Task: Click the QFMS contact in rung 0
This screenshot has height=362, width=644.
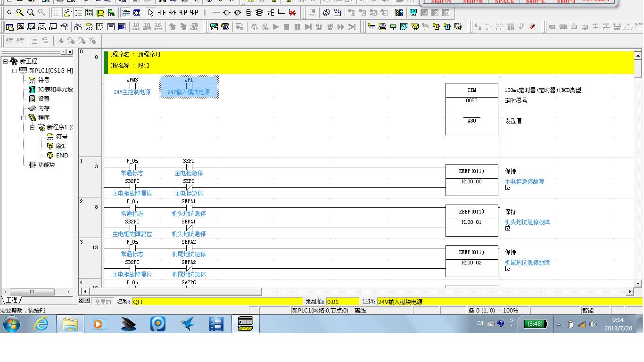Action: 132,86
